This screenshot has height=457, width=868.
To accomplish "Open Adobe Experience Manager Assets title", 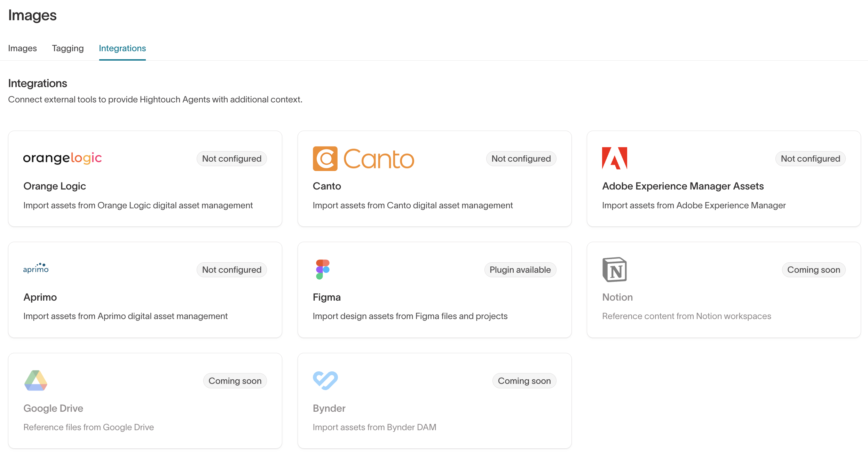I will [x=683, y=186].
